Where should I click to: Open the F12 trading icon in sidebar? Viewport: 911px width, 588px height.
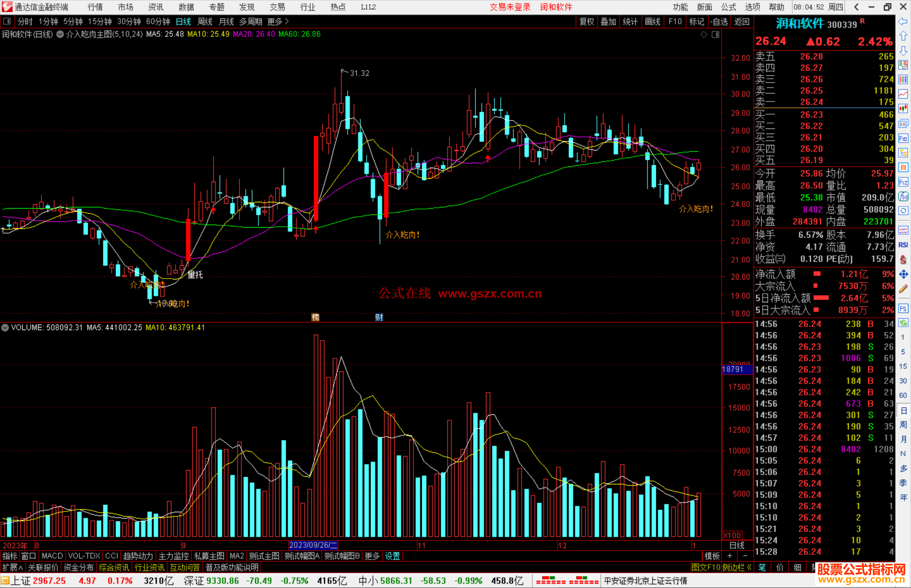pyautogui.click(x=903, y=182)
